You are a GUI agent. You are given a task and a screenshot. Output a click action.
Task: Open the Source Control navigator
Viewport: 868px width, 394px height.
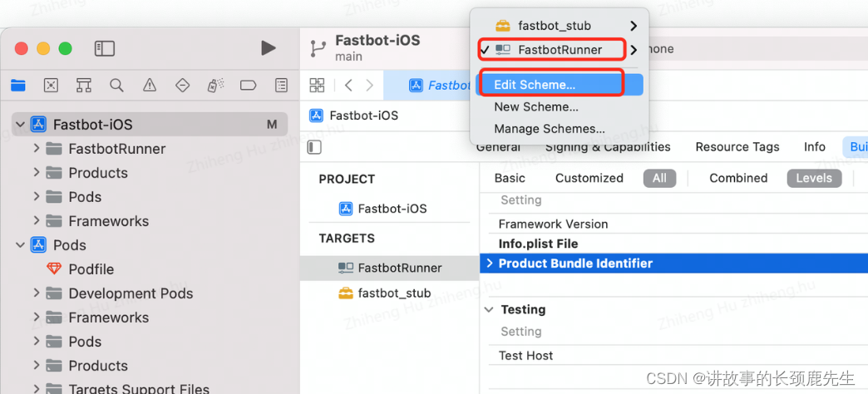tap(51, 86)
